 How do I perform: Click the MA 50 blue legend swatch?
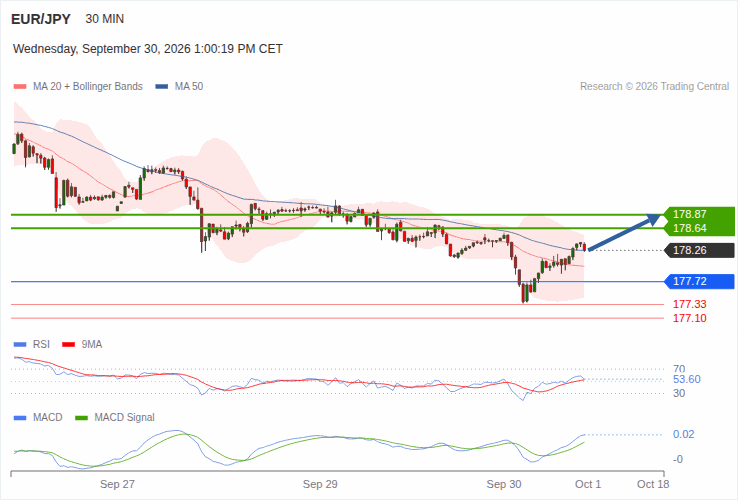(x=161, y=87)
